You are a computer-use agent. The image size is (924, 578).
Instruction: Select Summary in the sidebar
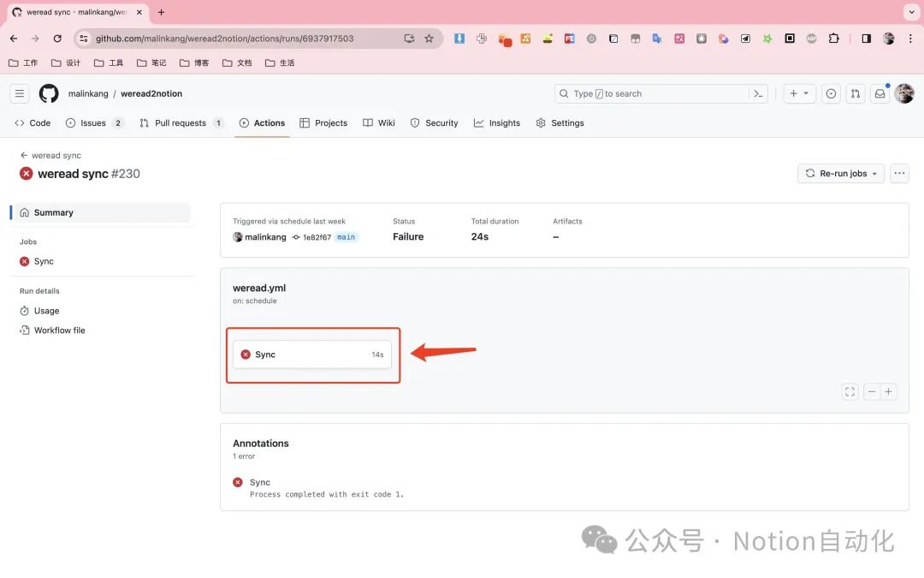(x=101, y=212)
